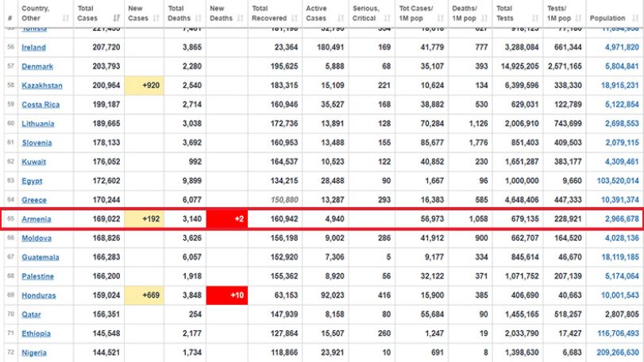Click Egypt population value link

pyautogui.click(x=618, y=180)
